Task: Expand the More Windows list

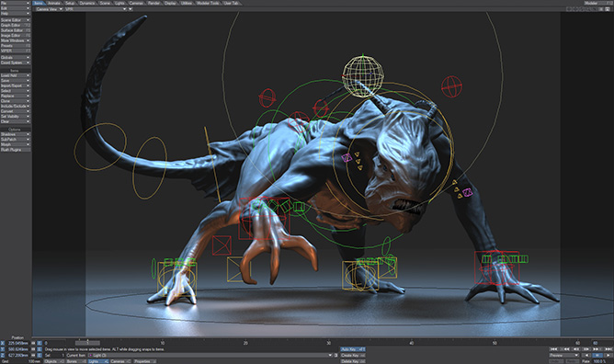Action: click(16, 40)
